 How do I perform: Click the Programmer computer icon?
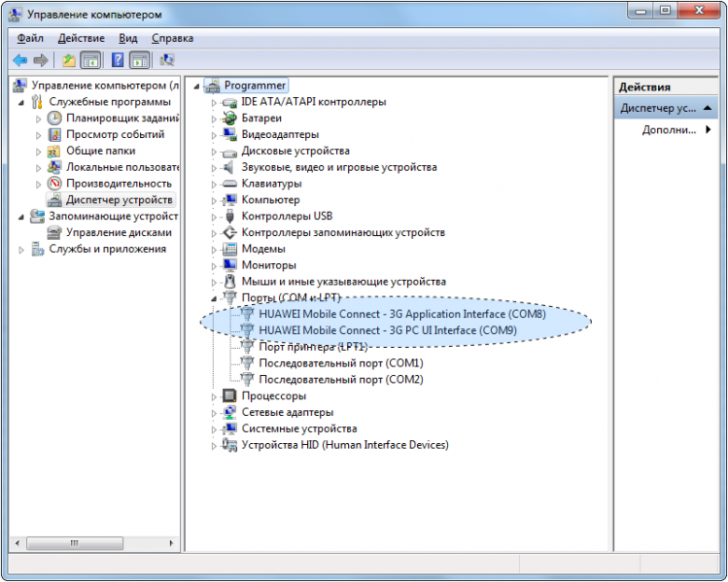(212, 86)
